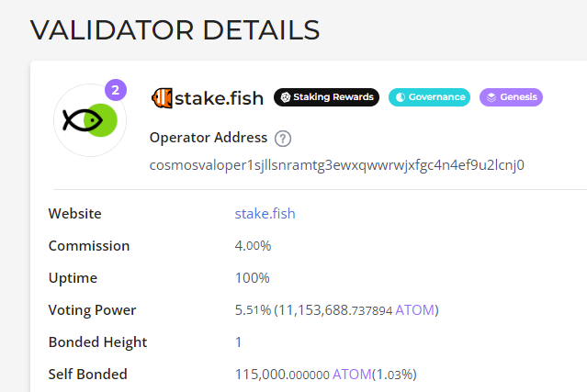
Task: Click the Validator Details page title
Action: point(175,30)
